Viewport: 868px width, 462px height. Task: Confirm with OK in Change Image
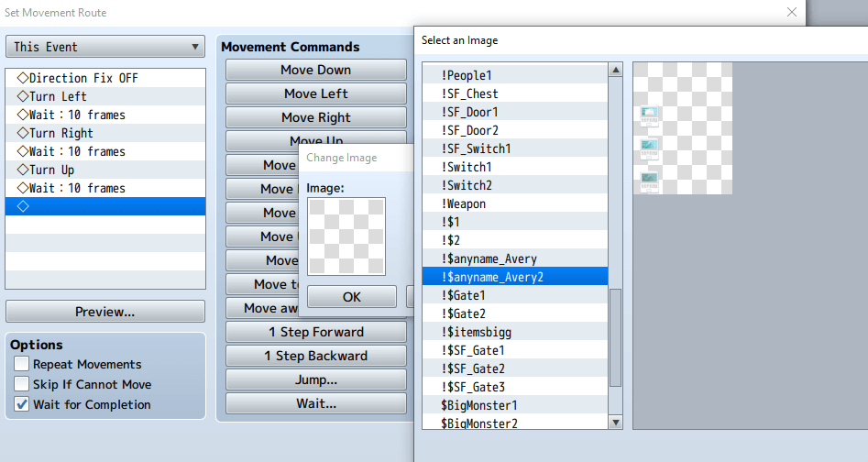[351, 297]
